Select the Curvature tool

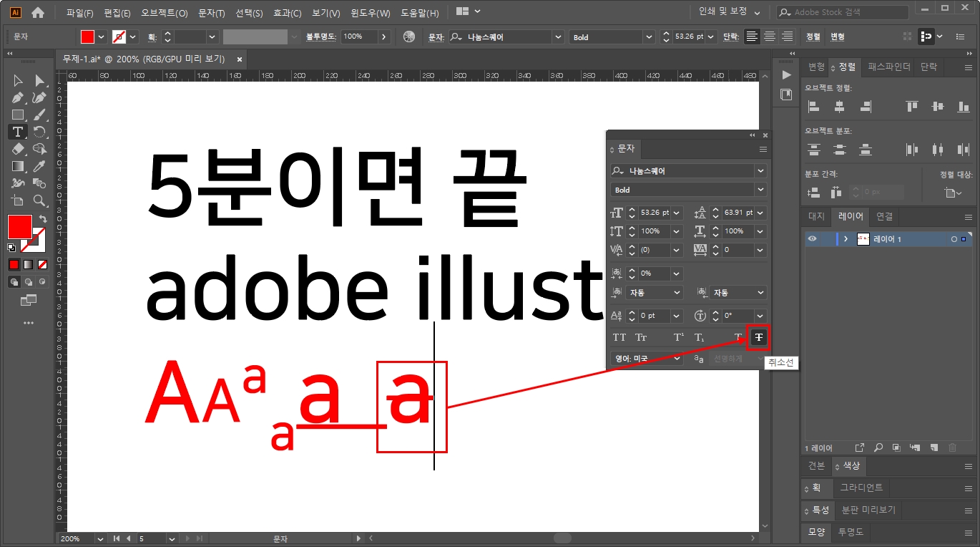click(x=39, y=97)
